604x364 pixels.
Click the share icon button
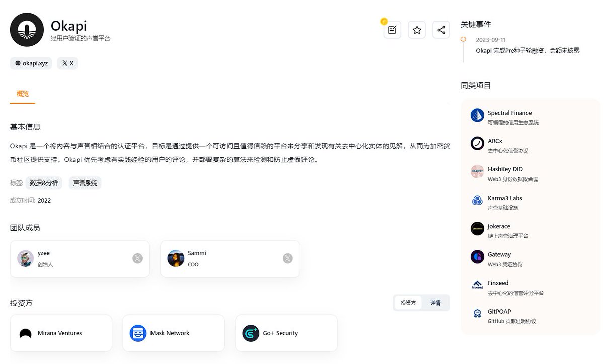point(441,30)
